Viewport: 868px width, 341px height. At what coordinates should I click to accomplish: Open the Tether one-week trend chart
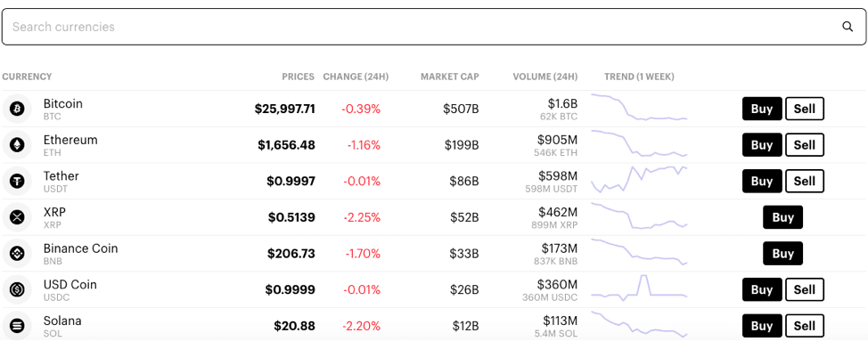tap(639, 180)
